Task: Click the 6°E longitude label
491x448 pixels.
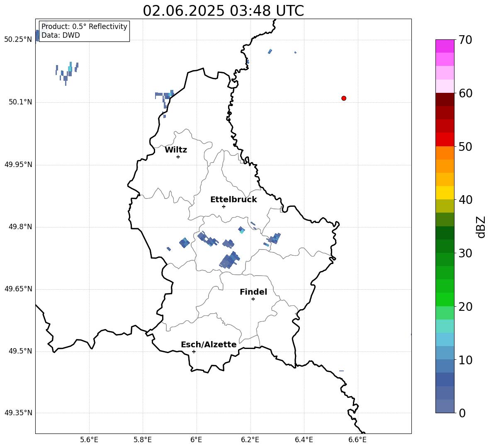Action: (196, 440)
